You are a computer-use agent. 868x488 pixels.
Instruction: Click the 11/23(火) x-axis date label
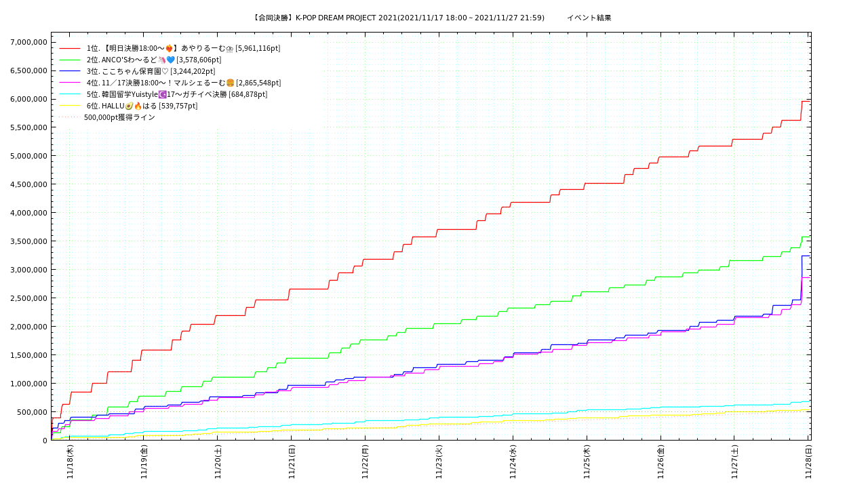(x=439, y=462)
